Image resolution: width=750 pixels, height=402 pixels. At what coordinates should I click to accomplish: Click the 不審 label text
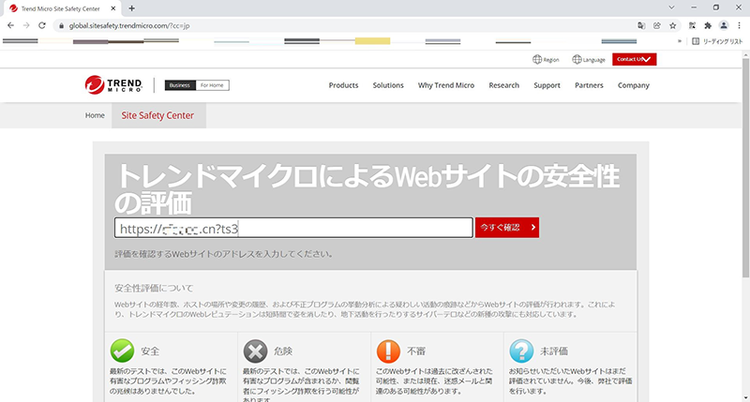416,351
